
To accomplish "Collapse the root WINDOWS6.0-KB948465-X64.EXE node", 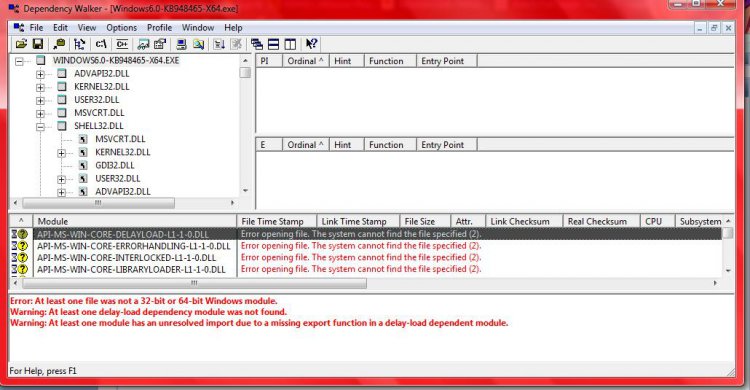I will 19,61.
